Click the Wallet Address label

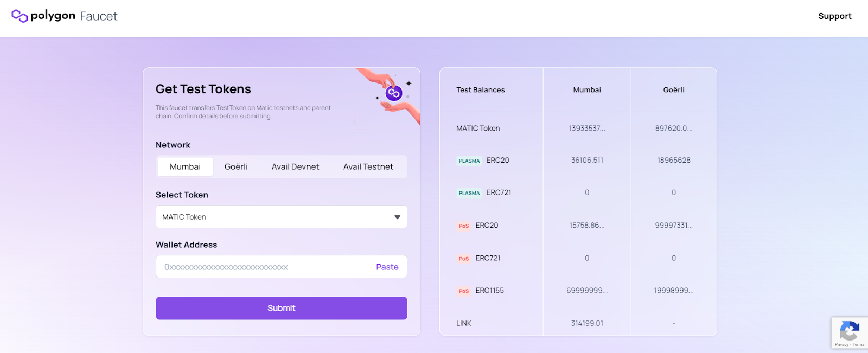[x=186, y=245]
